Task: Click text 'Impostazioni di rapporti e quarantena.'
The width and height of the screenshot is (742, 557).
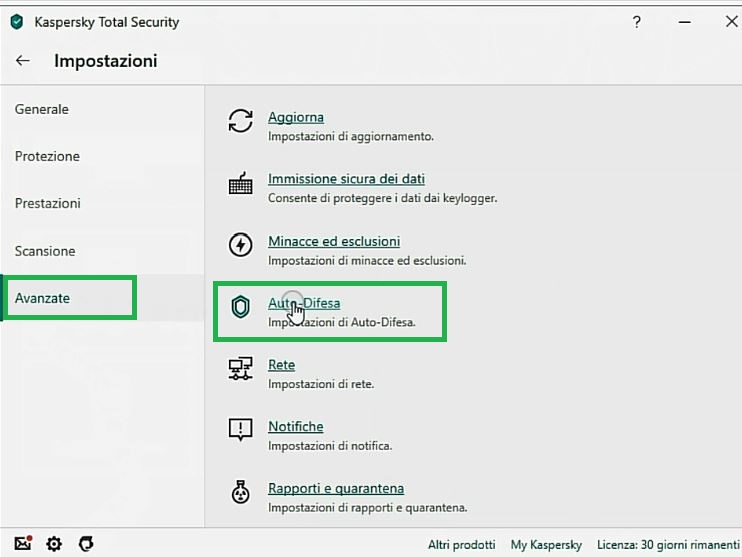Action: 368,508
